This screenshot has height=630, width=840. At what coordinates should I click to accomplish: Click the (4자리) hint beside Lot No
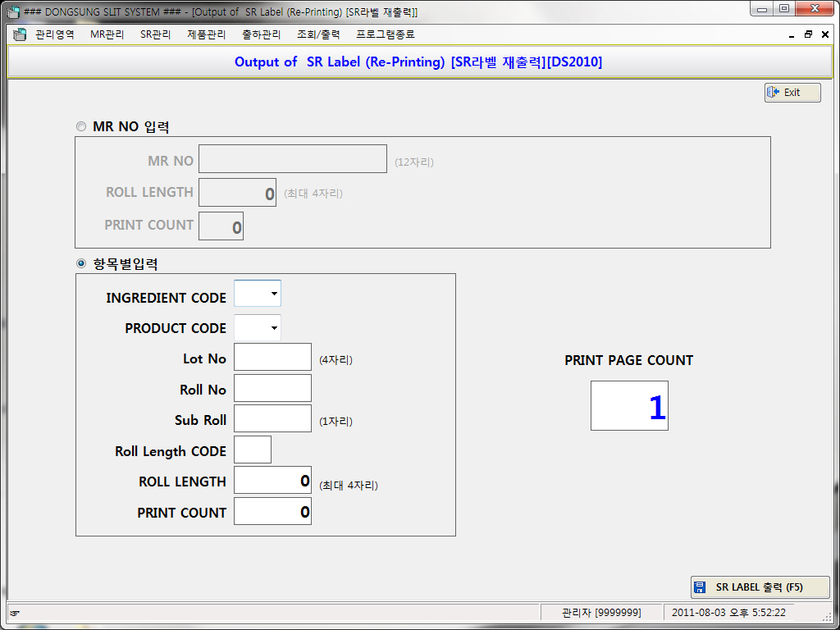336,360
